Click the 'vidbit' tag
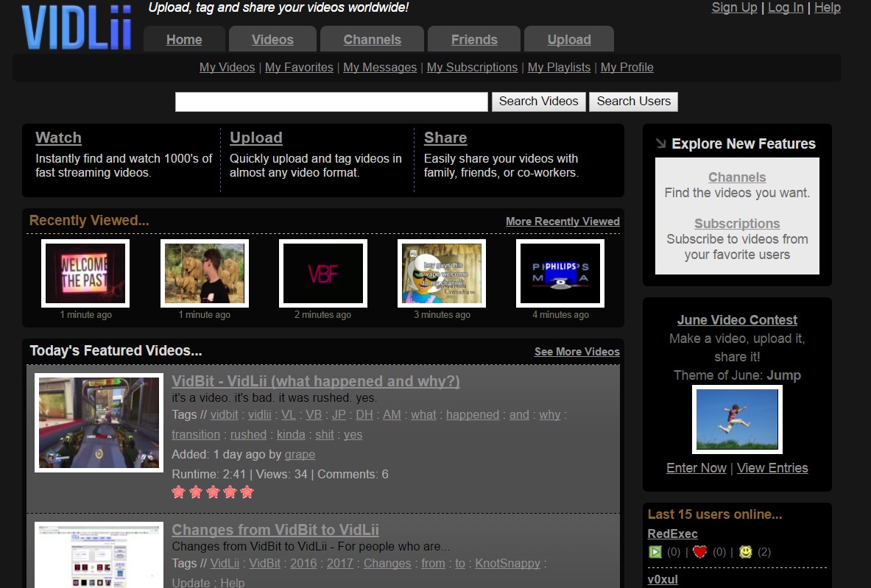This screenshot has width=871, height=588. pyautogui.click(x=224, y=415)
